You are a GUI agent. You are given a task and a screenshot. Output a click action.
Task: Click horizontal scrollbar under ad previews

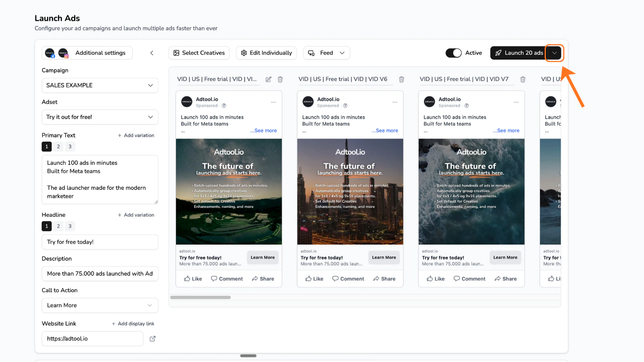coord(200,298)
